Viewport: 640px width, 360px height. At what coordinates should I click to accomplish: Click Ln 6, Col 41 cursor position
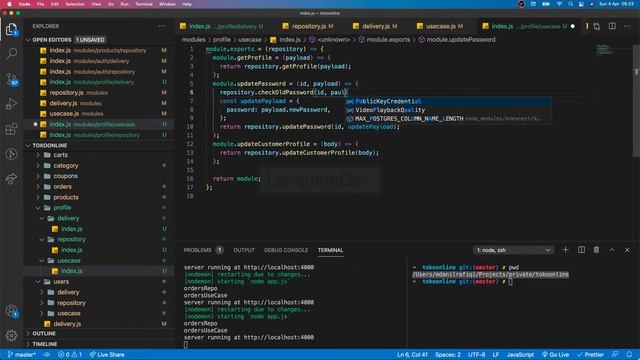click(x=412, y=355)
